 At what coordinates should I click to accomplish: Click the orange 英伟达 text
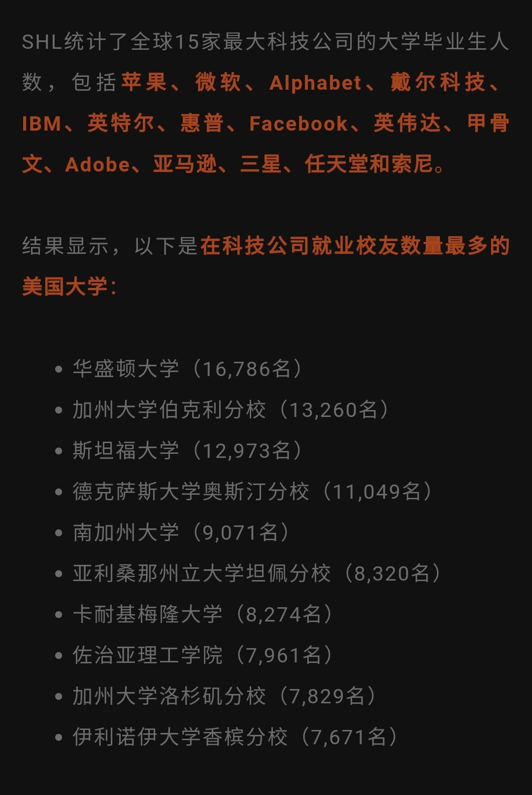(407, 124)
